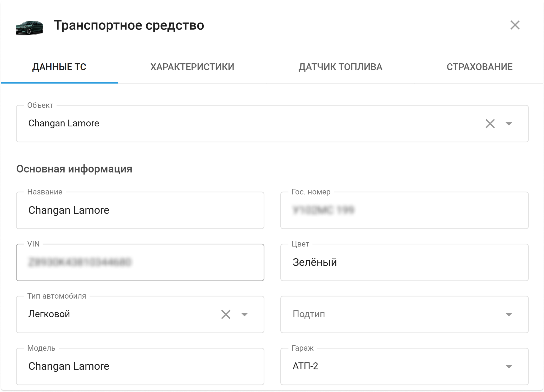This screenshot has width=544, height=392.
Task: Expand the Тип автомобиля dropdown arrow
Action: [244, 314]
